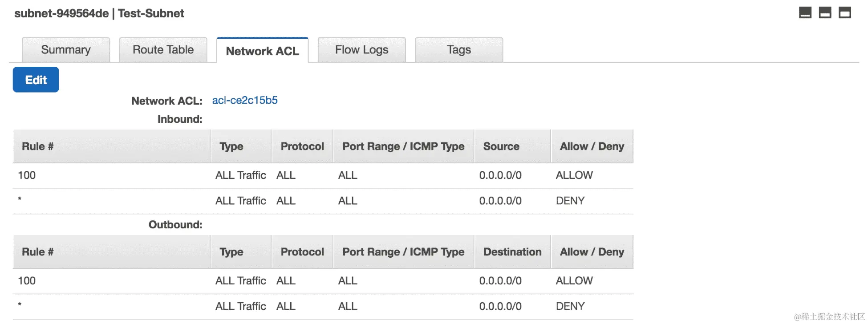Collapse details pane to smallest size icon
The height and width of the screenshot is (324, 868).
[805, 12]
